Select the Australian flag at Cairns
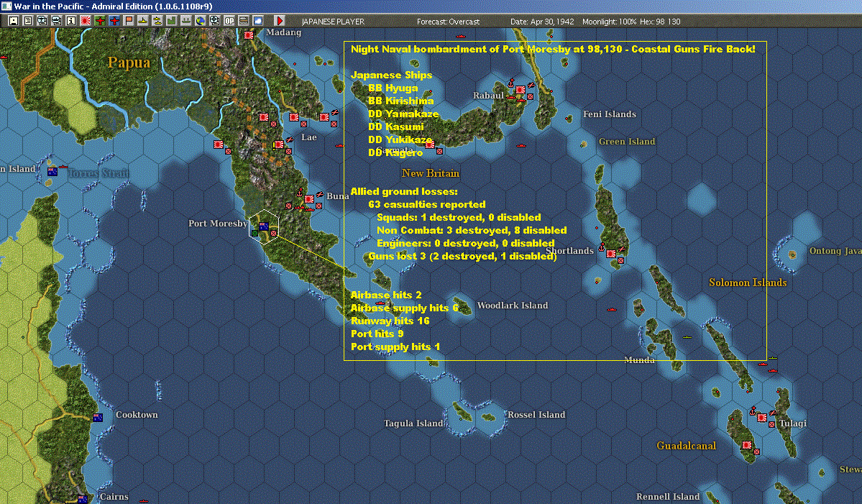The image size is (862, 504). (83, 500)
